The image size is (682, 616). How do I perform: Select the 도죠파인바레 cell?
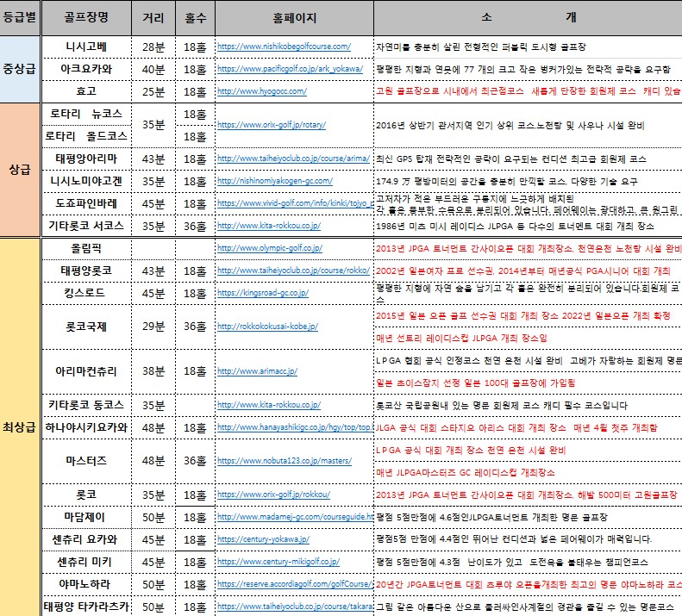(x=86, y=203)
